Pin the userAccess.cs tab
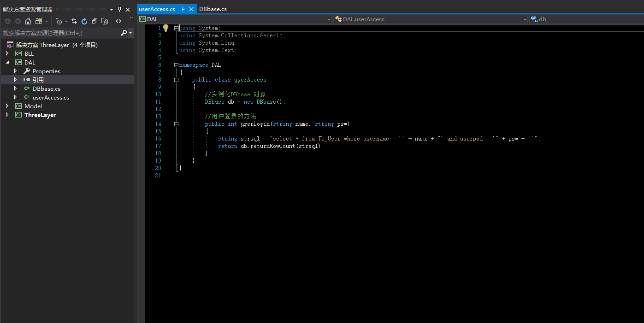 pyautogui.click(x=183, y=9)
